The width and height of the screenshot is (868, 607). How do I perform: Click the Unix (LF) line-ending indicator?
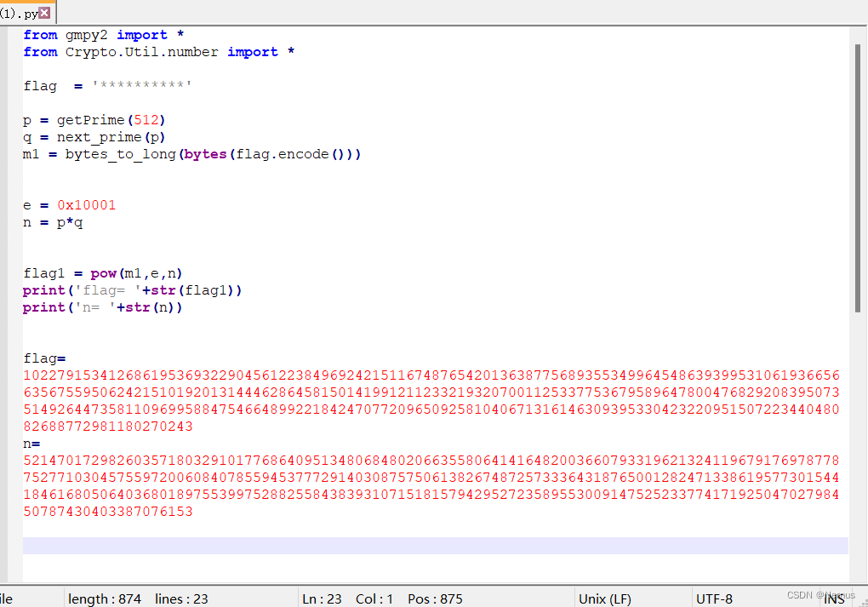coord(601,598)
